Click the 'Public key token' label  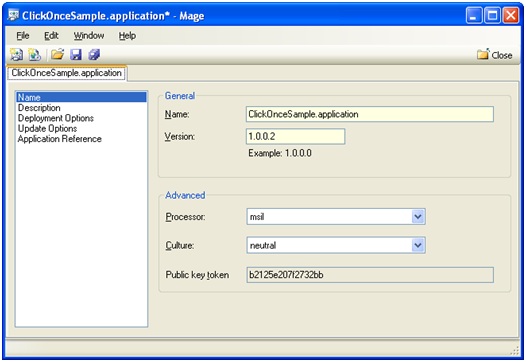tap(197, 275)
